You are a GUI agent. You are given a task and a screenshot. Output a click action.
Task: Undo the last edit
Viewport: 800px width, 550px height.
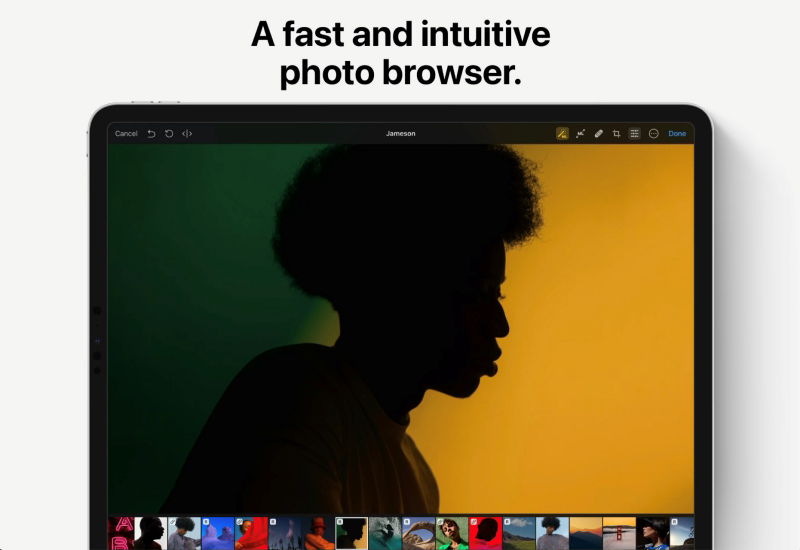click(x=151, y=134)
